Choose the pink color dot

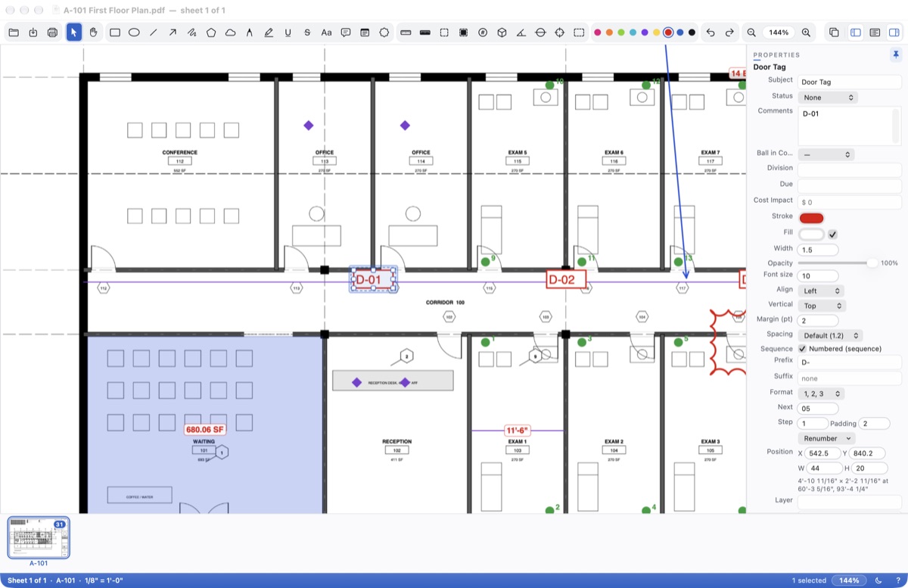coord(597,33)
